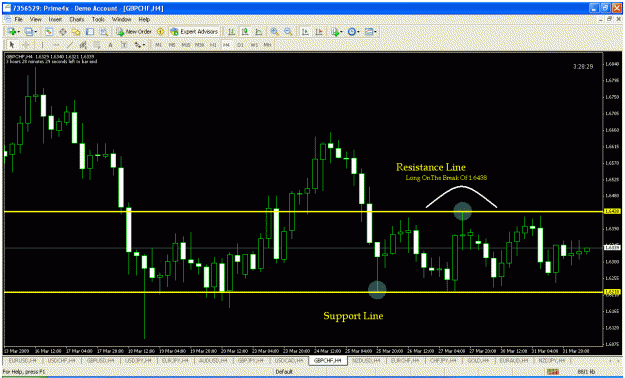
Task: Expand the New Chart dropdown arrow
Action: coord(19,32)
